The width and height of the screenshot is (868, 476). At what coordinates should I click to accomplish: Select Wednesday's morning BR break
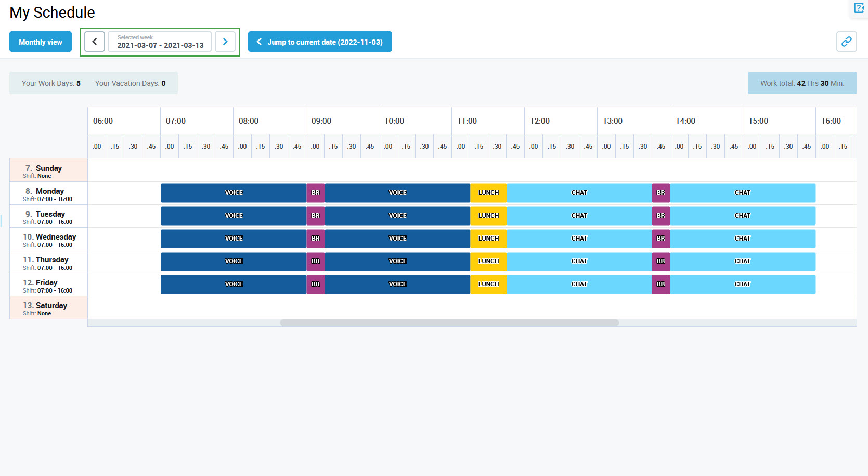tap(315, 239)
